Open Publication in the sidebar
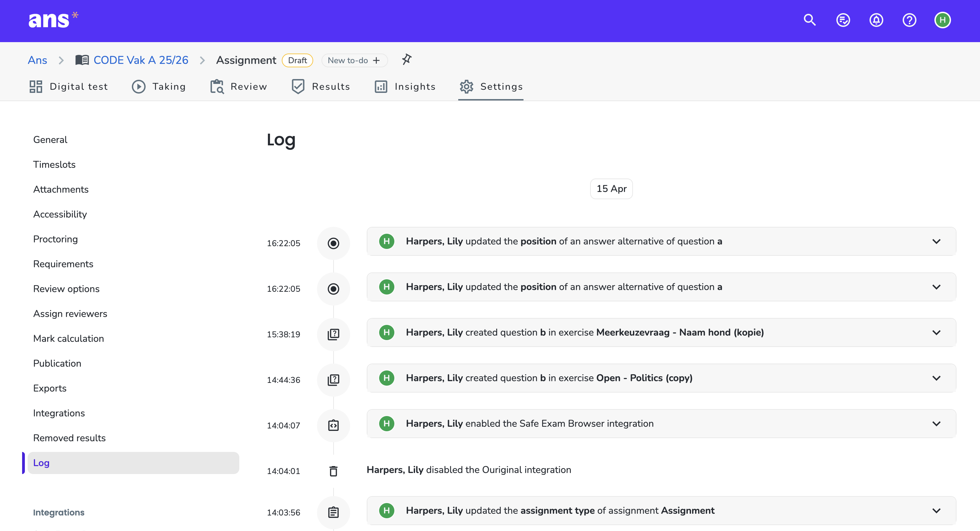 click(x=57, y=363)
